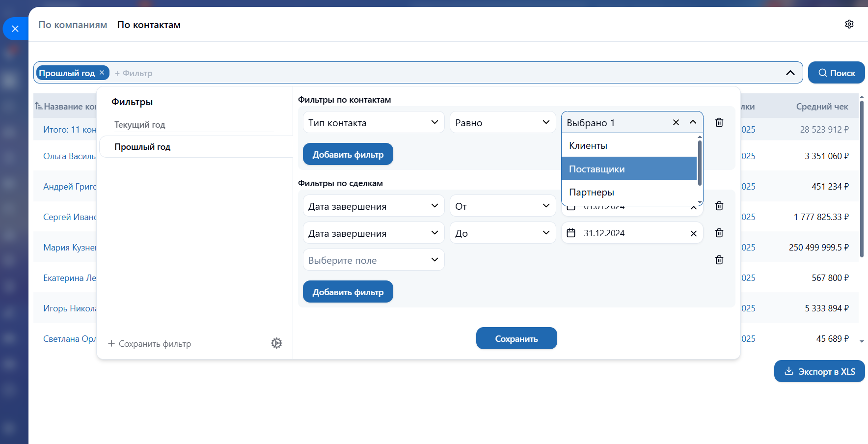Viewport: 868px width, 444px height.
Task: Click the Экспорт в XLS button
Action: [x=819, y=371]
